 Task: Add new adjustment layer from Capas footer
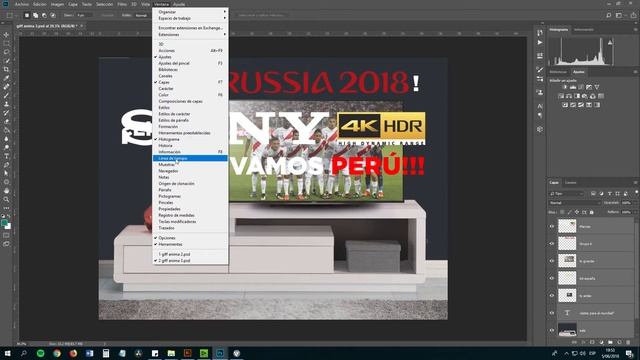(x=601, y=342)
